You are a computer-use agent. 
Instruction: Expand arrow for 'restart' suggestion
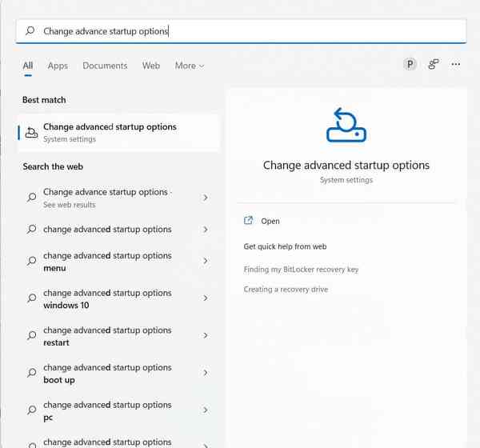tap(206, 335)
